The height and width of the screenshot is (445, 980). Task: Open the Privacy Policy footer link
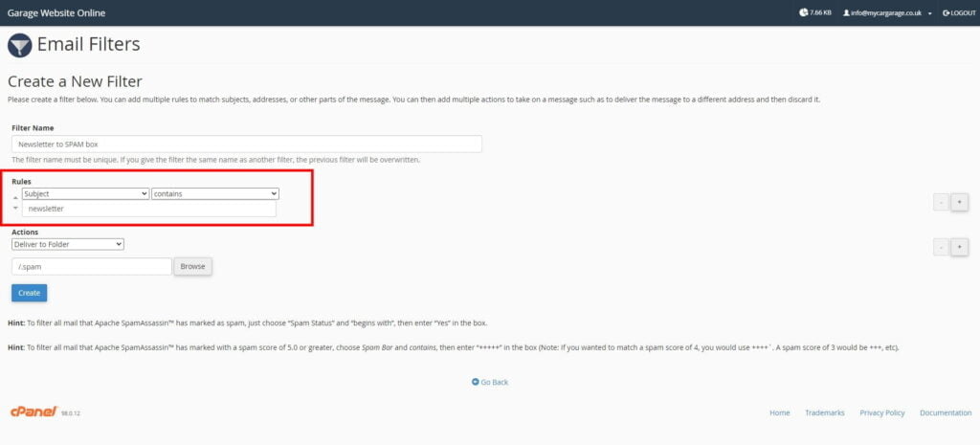(881, 413)
